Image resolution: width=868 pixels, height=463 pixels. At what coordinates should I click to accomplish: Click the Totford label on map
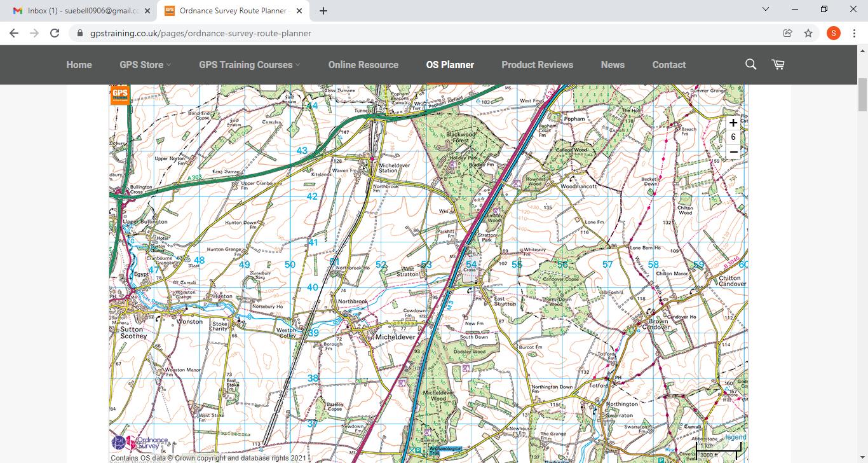click(599, 385)
